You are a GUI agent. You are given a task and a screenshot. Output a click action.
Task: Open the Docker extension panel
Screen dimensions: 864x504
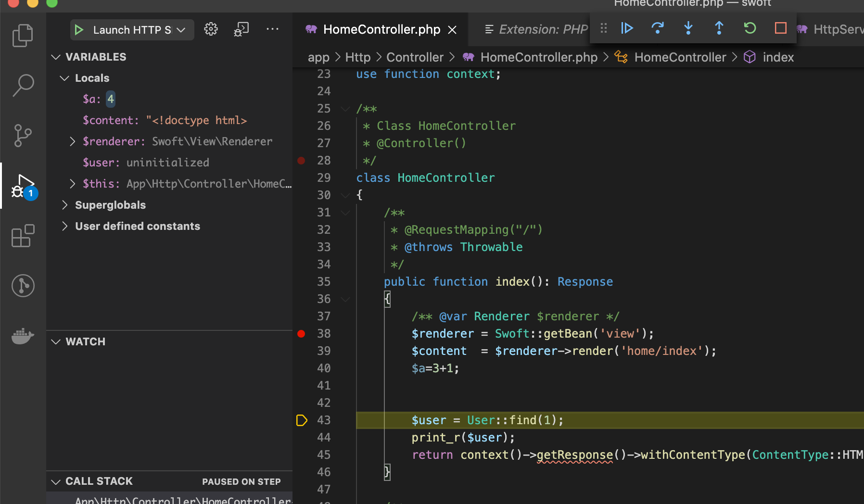23,336
